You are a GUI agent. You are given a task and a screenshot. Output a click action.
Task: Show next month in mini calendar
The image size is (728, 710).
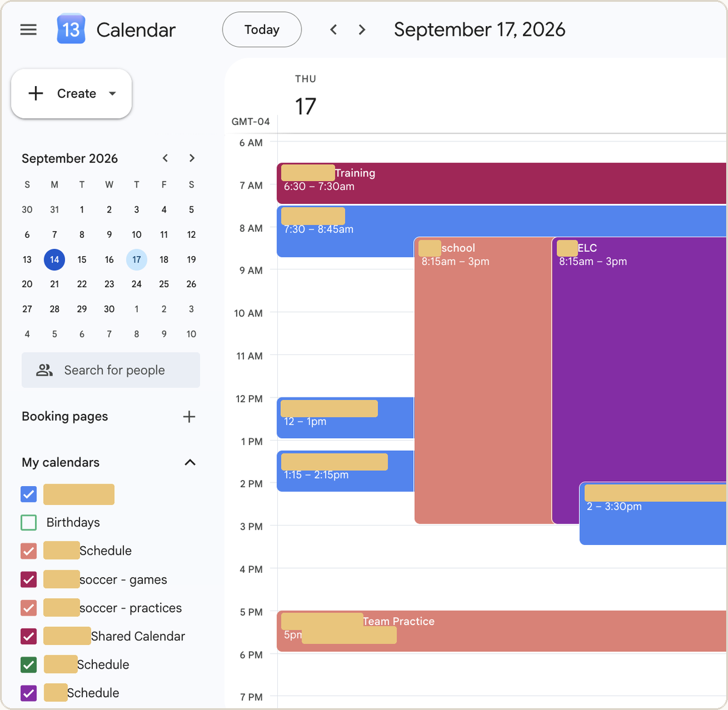(x=192, y=158)
